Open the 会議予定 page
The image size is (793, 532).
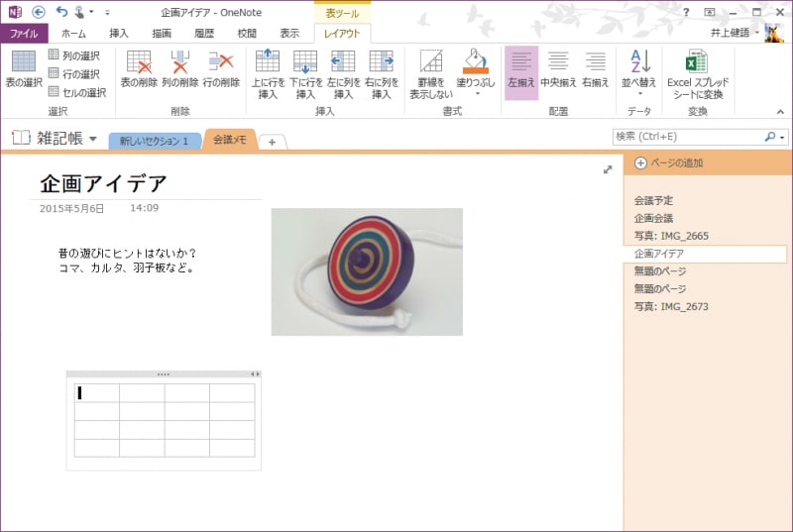[653, 200]
